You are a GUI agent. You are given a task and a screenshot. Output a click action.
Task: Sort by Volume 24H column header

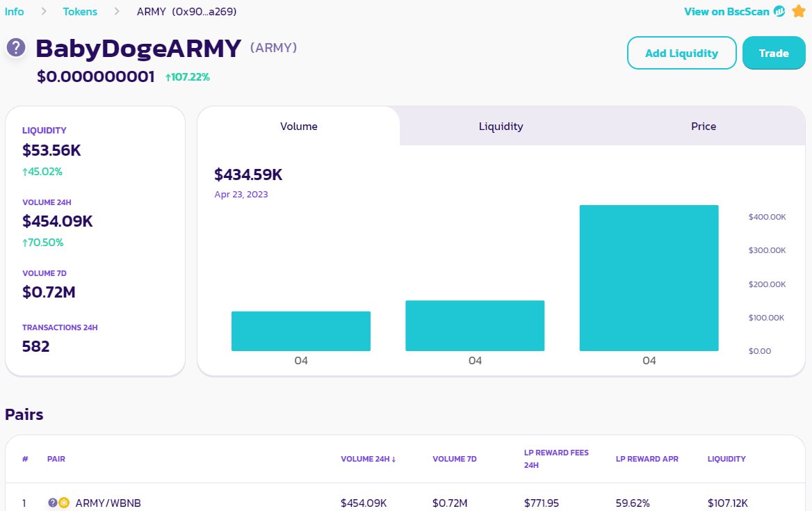(x=368, y=459)
